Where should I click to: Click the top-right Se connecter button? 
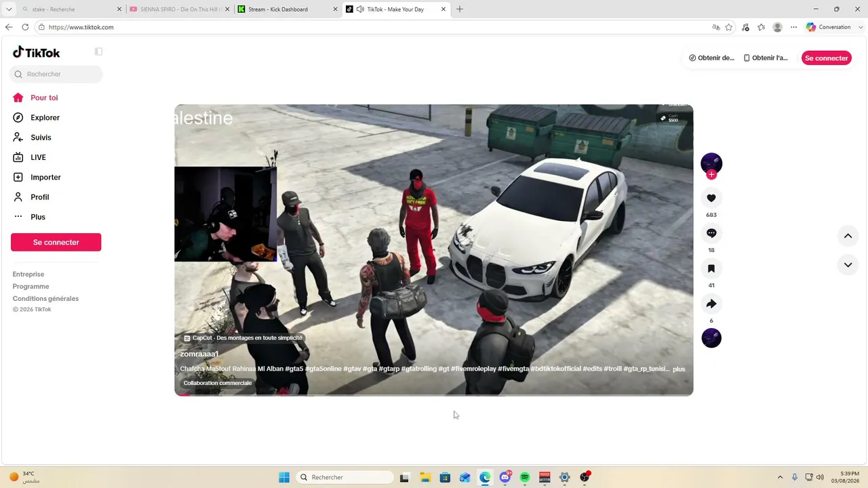click(826, 58)
